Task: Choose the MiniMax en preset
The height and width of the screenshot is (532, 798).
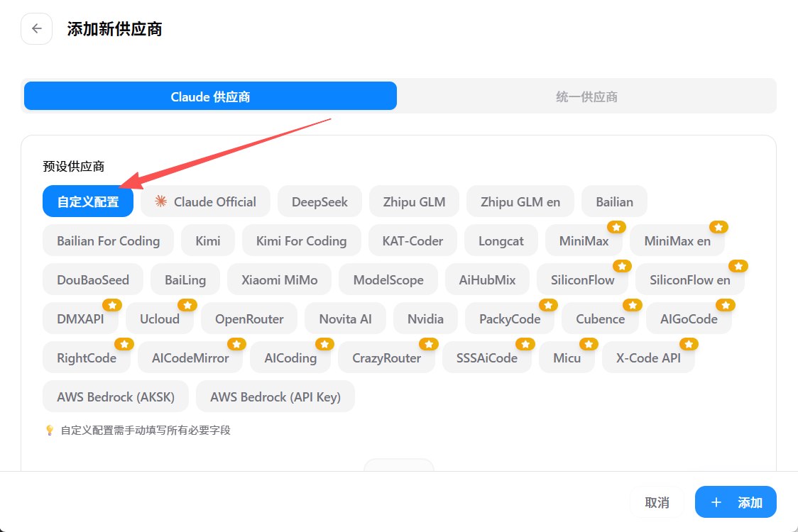Action: click(x=677, y=240)
